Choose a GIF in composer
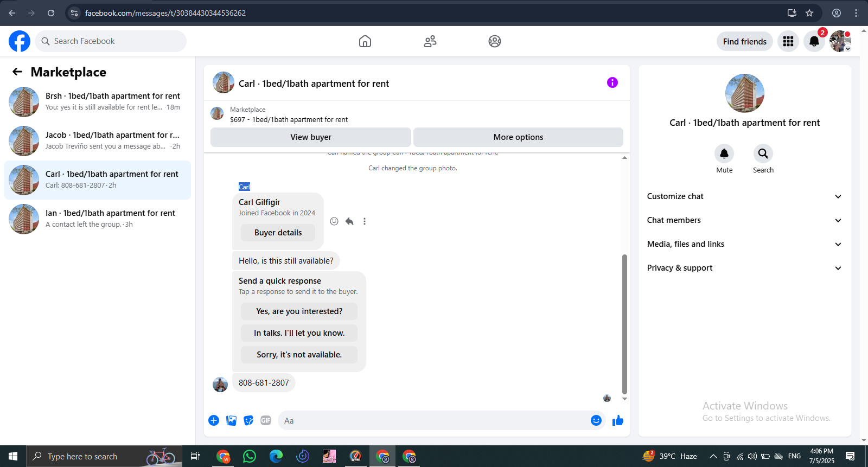Viewport: 868px width, 467px height. pyautogui.click(x=266, y=420)
